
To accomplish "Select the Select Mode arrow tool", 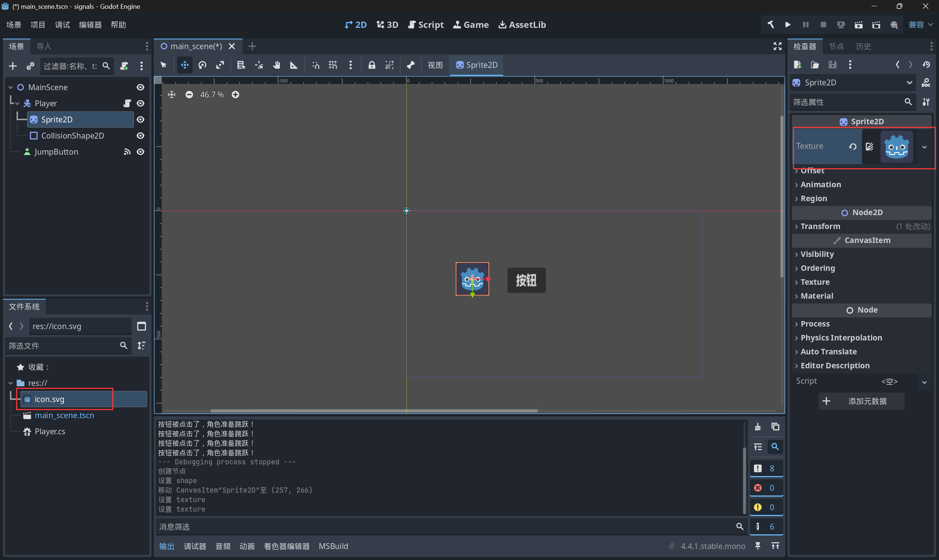I will pyautogui.click(x=164, y=65).
